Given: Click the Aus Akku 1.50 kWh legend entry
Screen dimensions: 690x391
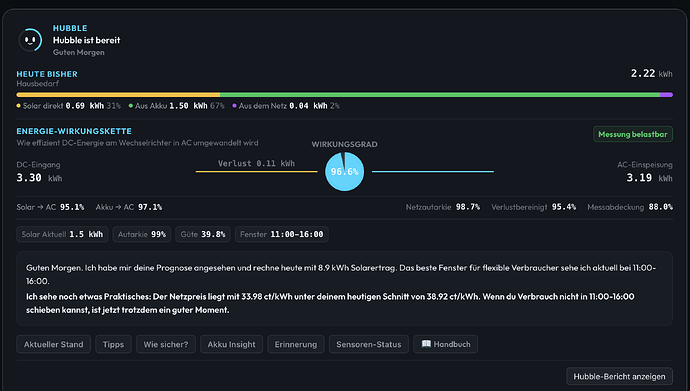Looking at the screenshot, I should 176,106.
